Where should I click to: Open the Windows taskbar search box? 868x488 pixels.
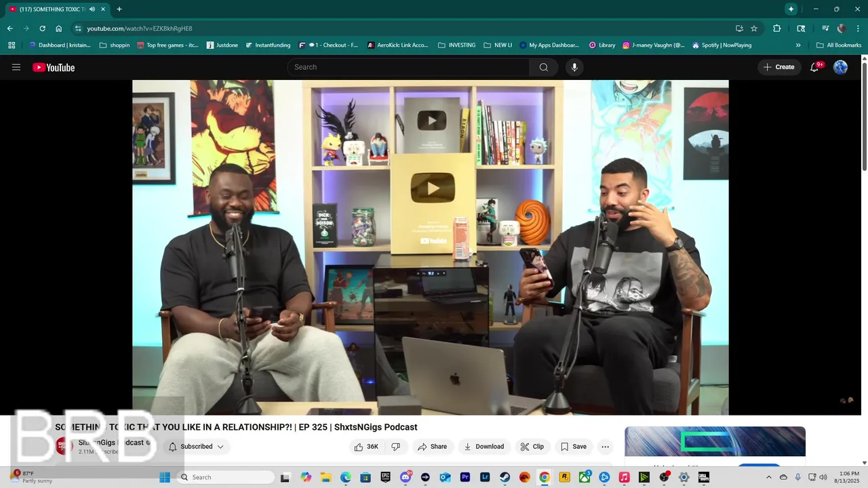pyautogui.click(x=226, y=477)
